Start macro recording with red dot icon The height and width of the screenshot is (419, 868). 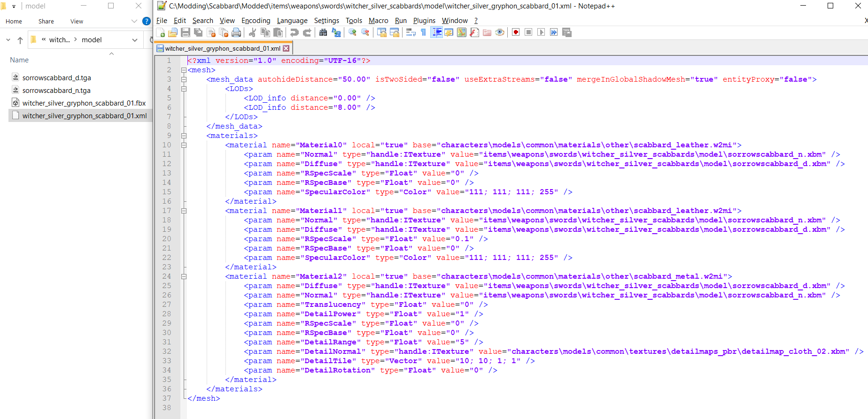(x=516, y=32)
